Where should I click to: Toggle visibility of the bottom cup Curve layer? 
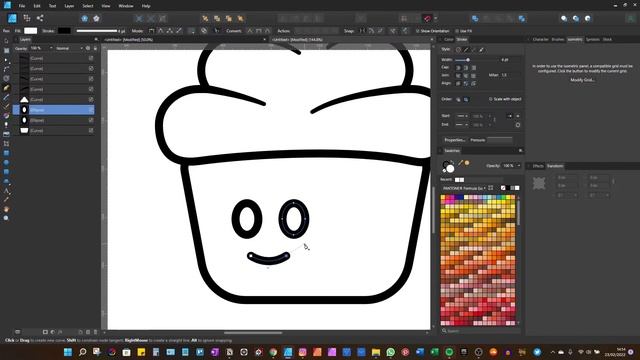click(x=91, y=131)
